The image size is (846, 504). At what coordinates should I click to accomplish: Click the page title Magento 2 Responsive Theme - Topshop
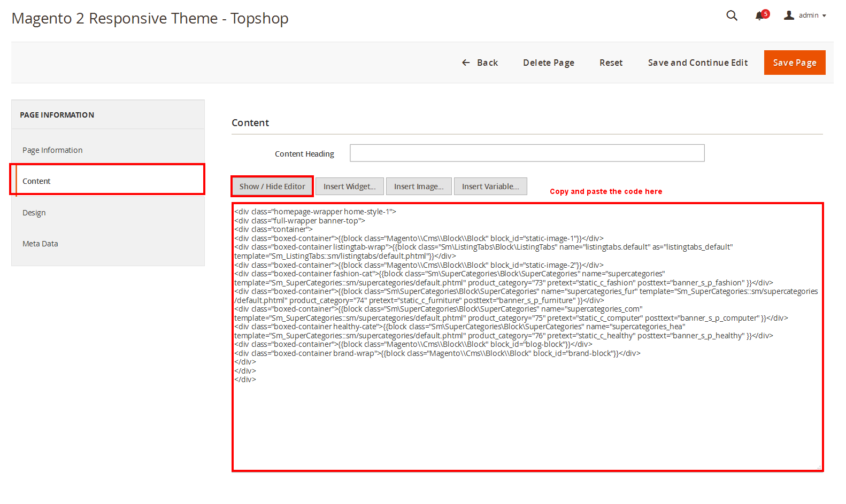tap(150, 18)
